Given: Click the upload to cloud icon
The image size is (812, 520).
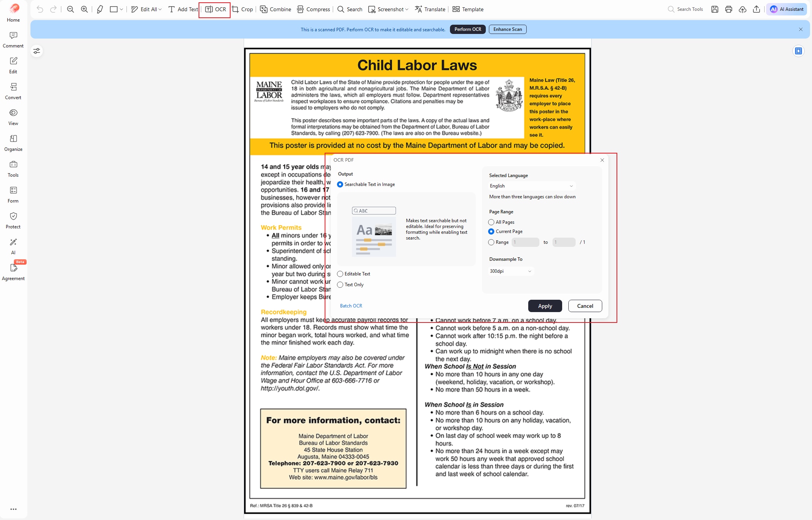Looking at the screenshot, I should pos(743,9).
